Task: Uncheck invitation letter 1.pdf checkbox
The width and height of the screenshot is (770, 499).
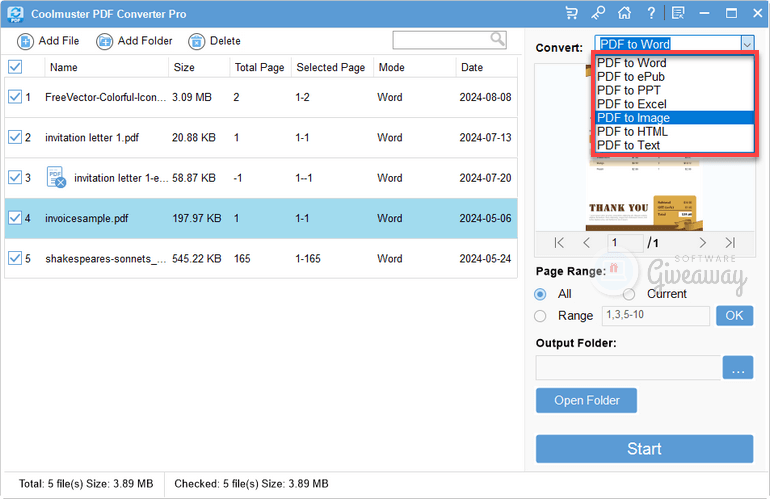Action: [x=15, y=137]
